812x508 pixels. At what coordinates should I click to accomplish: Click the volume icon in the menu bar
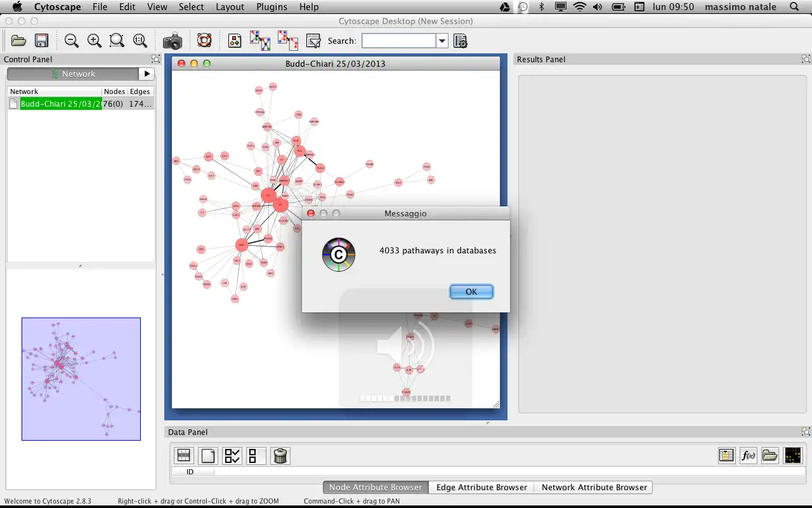click(598, 7)
